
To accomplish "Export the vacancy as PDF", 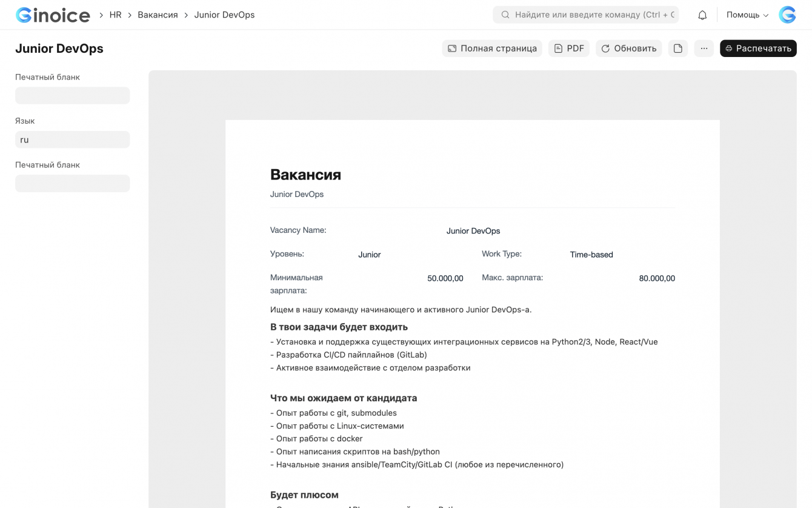I will [x=569, y=48].
